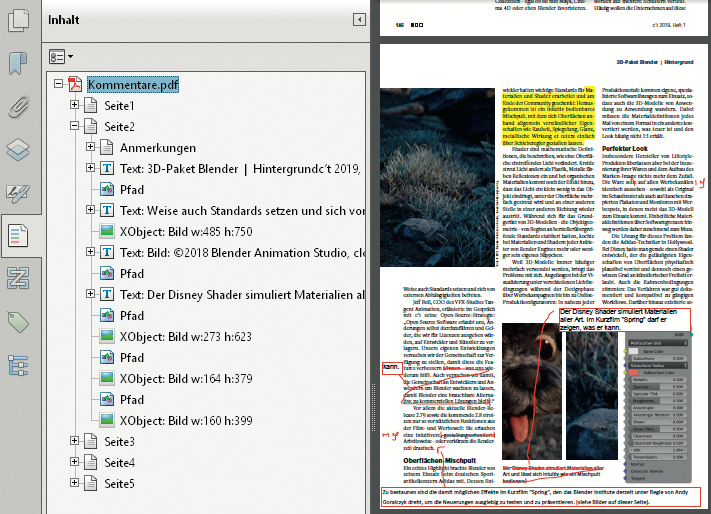Open the Bookmarks panel icon
Image resolution: width=711 pixels, height=514 pixels.
coord(19,65)
